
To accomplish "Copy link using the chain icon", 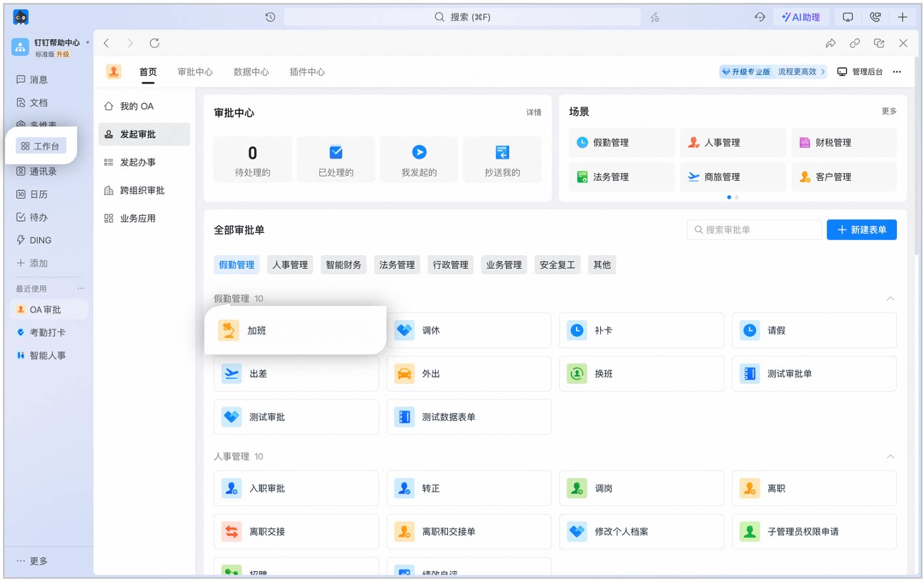I will [x=855, y=44].
